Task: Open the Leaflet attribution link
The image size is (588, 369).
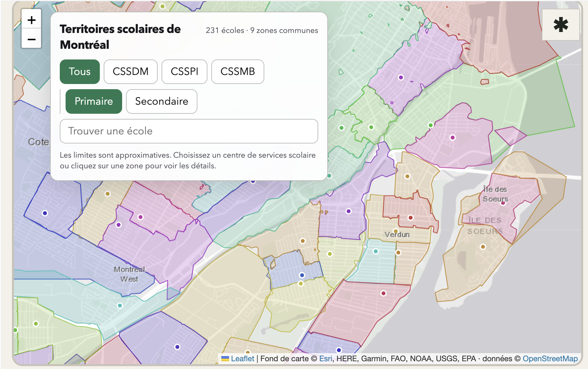Action: click(243, 359)
